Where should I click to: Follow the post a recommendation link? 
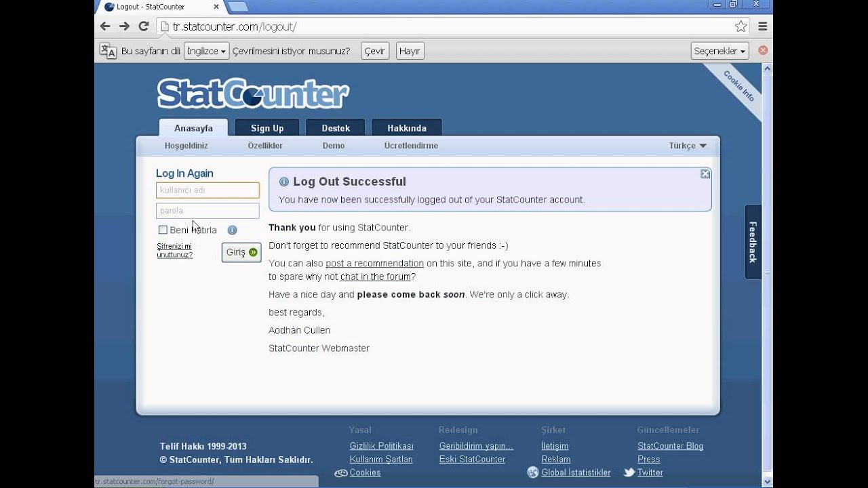click(x=374, y=263)
